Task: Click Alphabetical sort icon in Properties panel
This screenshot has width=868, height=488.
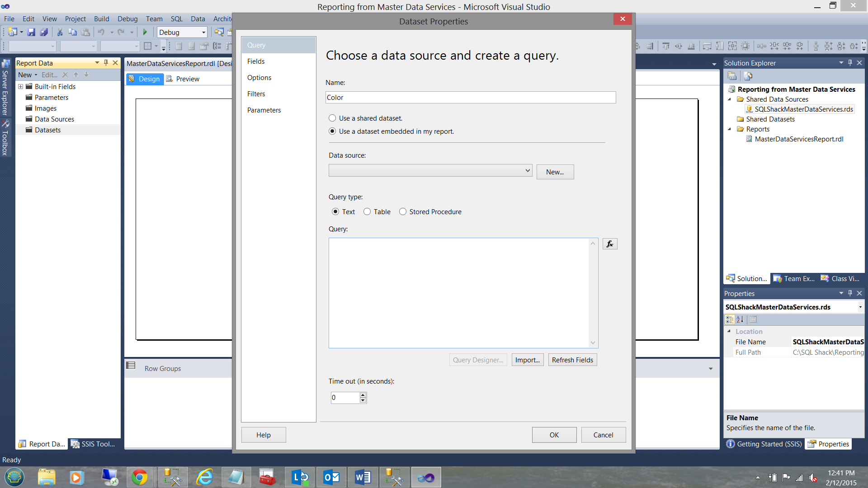Action: pyautogui.click(x=740, y=319)
